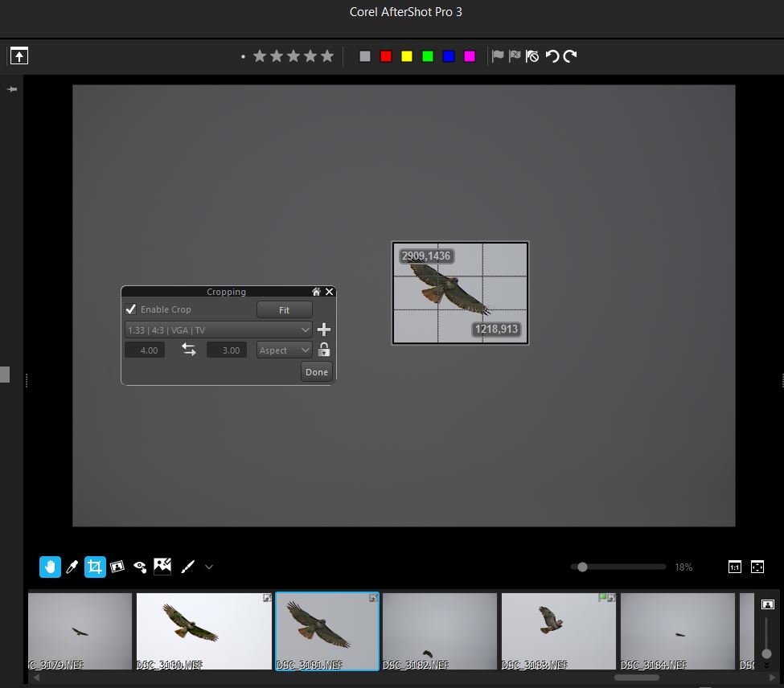Viewport: 784px width, 688px height.
Task: Click Done in the Cropping panel
Action: click(317, 371)
